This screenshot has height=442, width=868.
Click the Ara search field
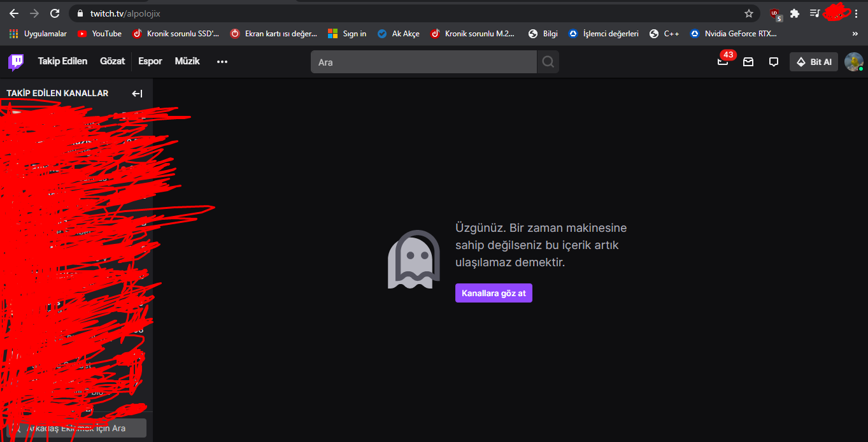(423, 62)
